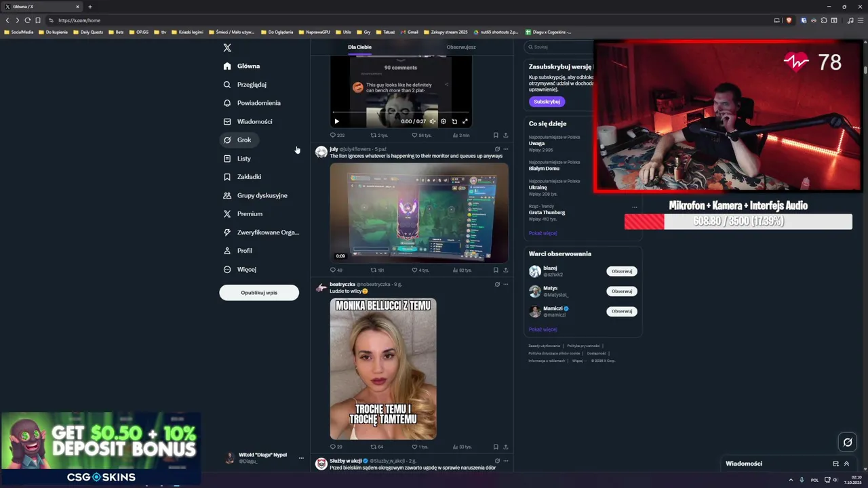Open Grupy dyskusyjne
This screenshot has width=868, height=488.
(256, 195)
